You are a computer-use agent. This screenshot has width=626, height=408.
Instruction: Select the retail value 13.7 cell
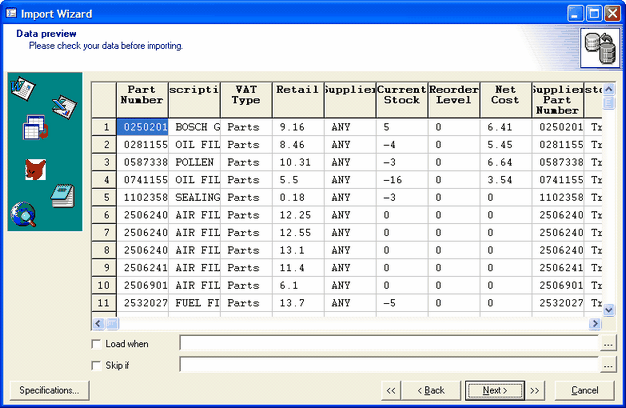click(298, 303)
